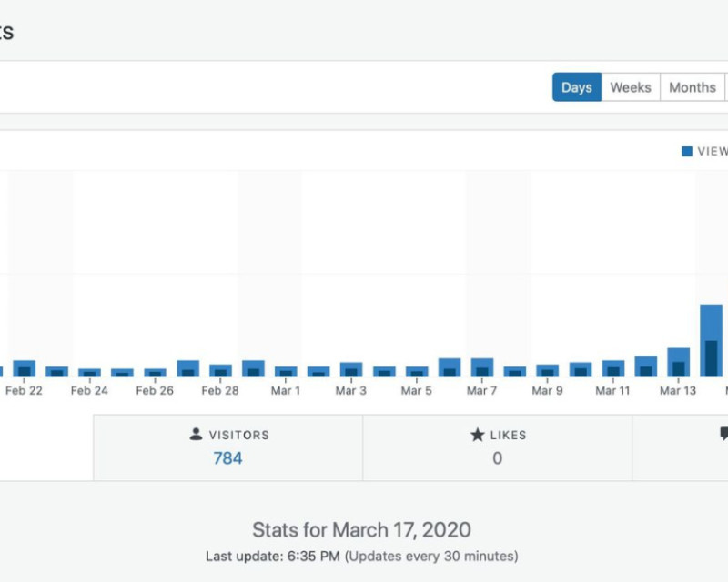
Task: Select the Visitors stat label
Action: [x=238, y=435]
